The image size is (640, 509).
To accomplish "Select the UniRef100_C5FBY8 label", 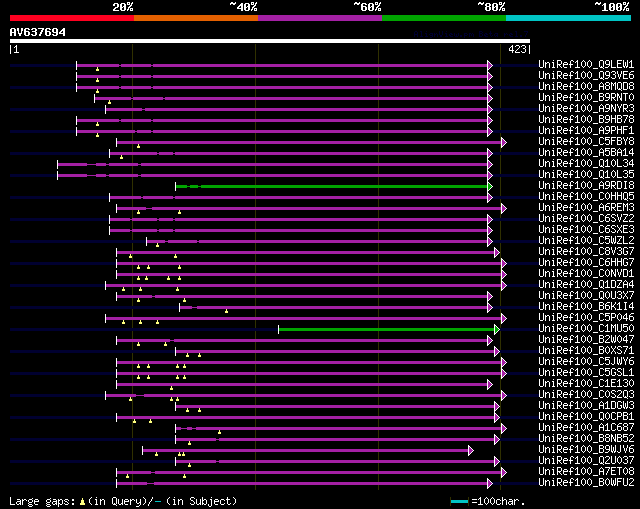I will [586, 142].
